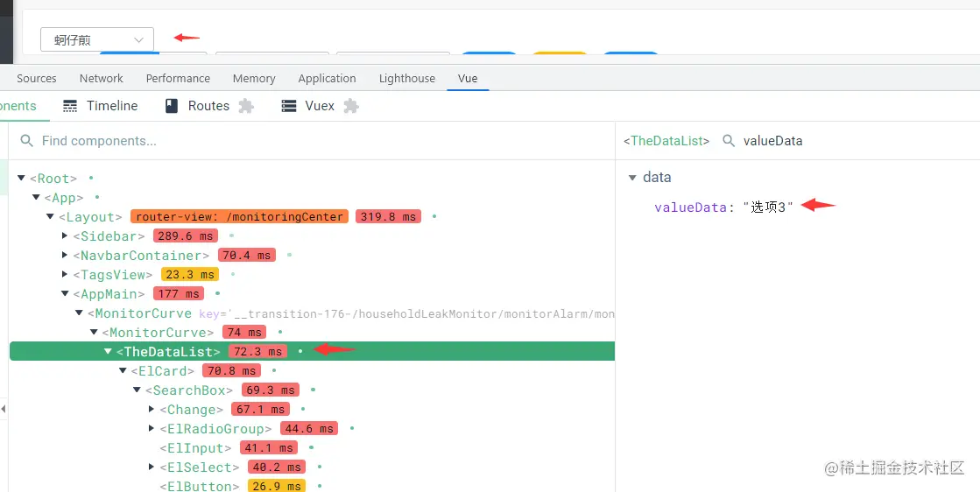Open the Memory devtools tab
This screenshot has width=980, height=492.
[x=254, y=78]
